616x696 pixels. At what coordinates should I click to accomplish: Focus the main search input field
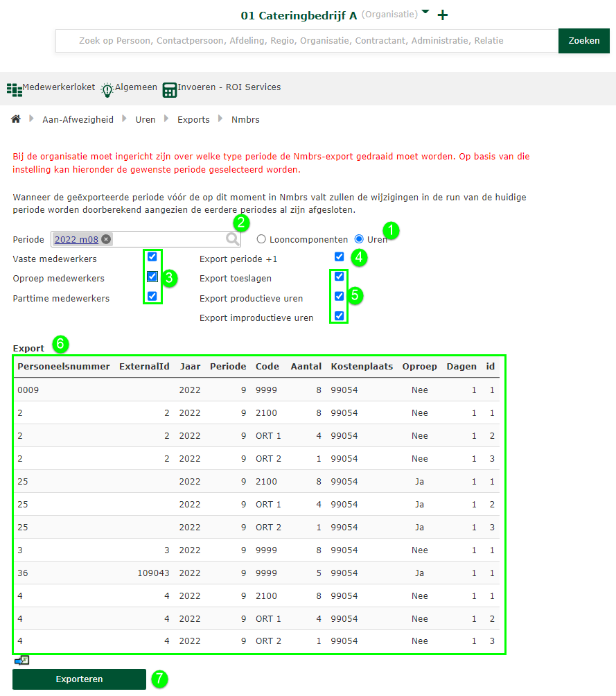(x=307, y=41)
